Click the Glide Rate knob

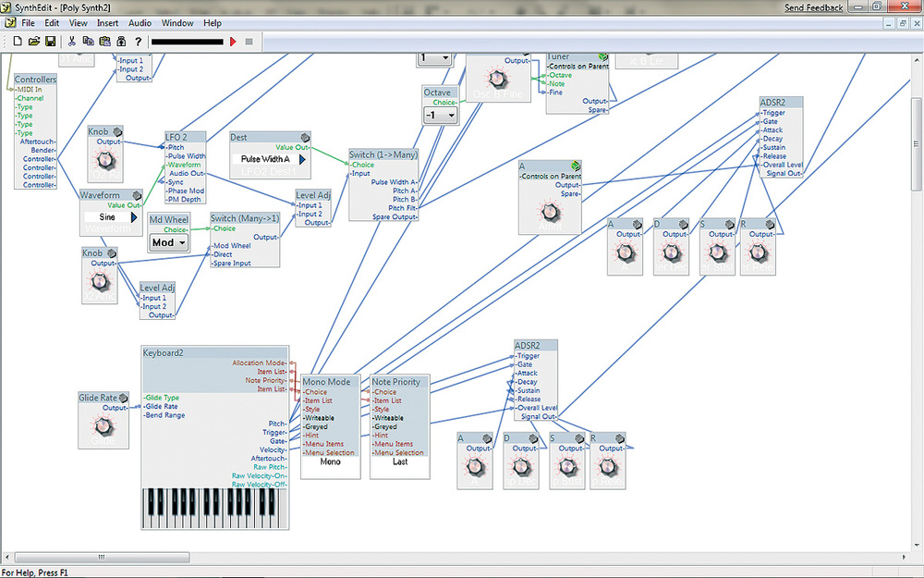coord(103,426)
